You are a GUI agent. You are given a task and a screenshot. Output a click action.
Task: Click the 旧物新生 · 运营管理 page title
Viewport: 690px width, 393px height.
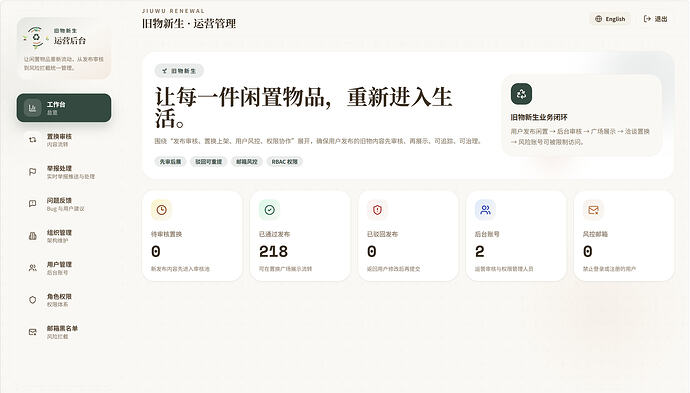coord(189,23)
